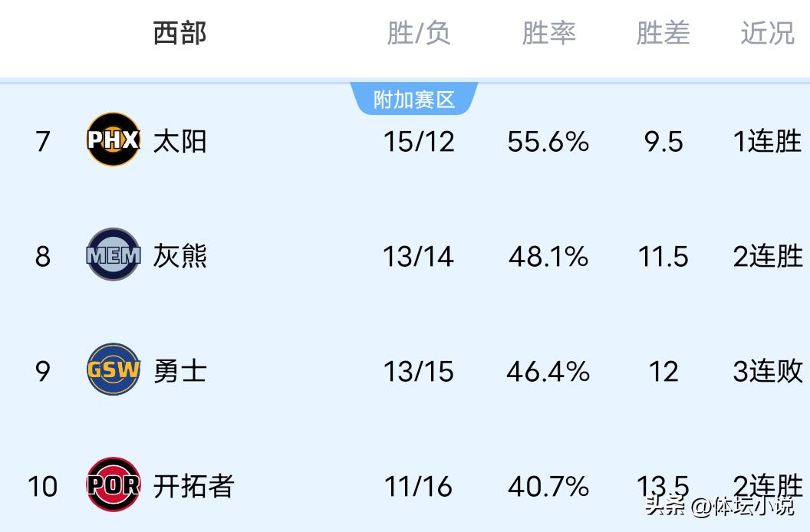Open the 开拓者 team name link

pyautogui.click(x=193, y=486)
